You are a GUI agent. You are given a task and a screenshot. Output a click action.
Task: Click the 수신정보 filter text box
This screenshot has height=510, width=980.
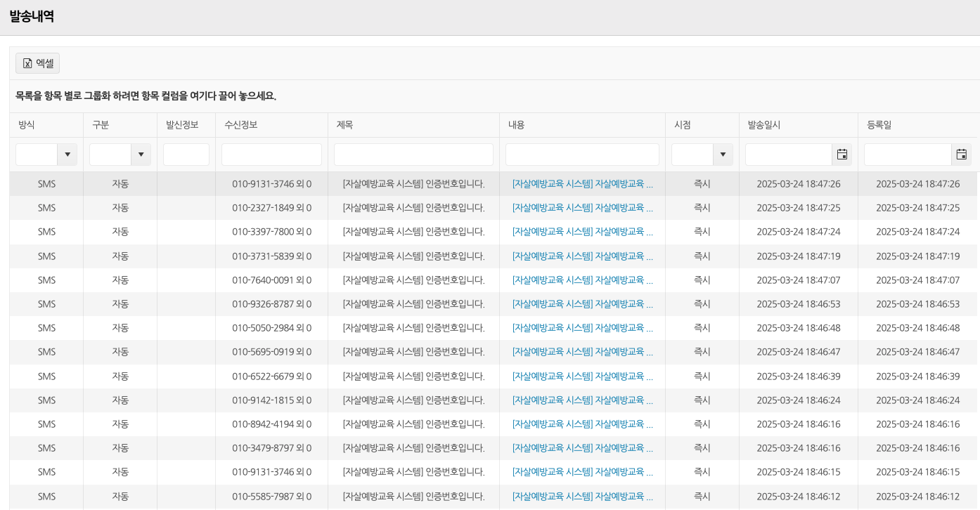(x=271, y=155)
